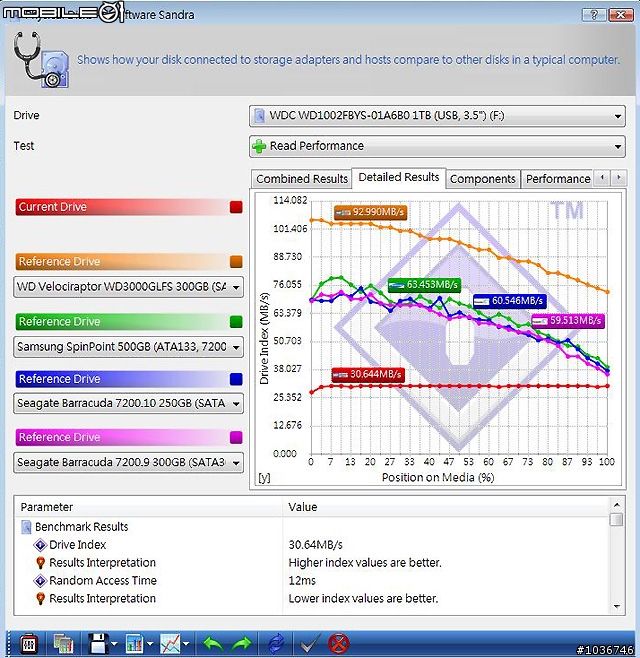This screenshot has height=658, width=640.
Task: Click the Drive Index diamond icon
Action: 40,545
